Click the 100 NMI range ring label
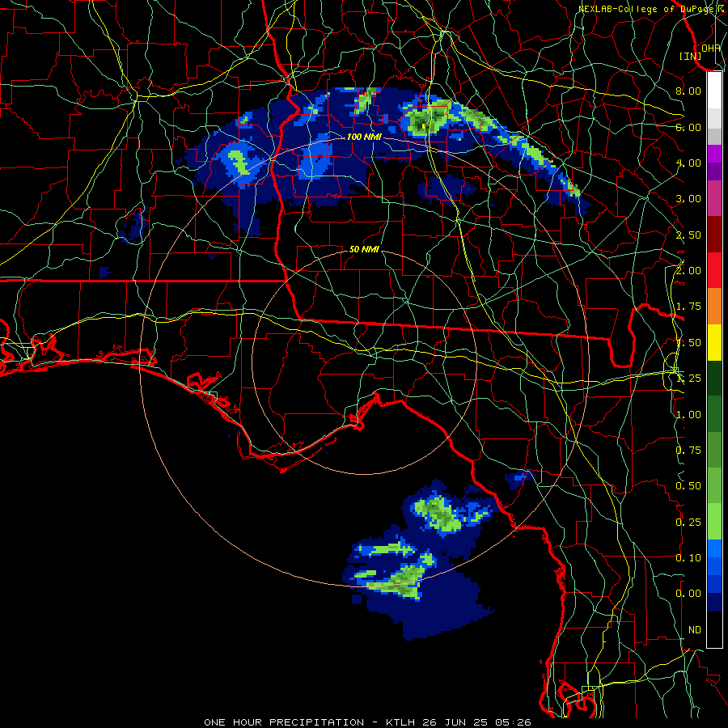This screenshot has height=728, width=728. [364, 137]
